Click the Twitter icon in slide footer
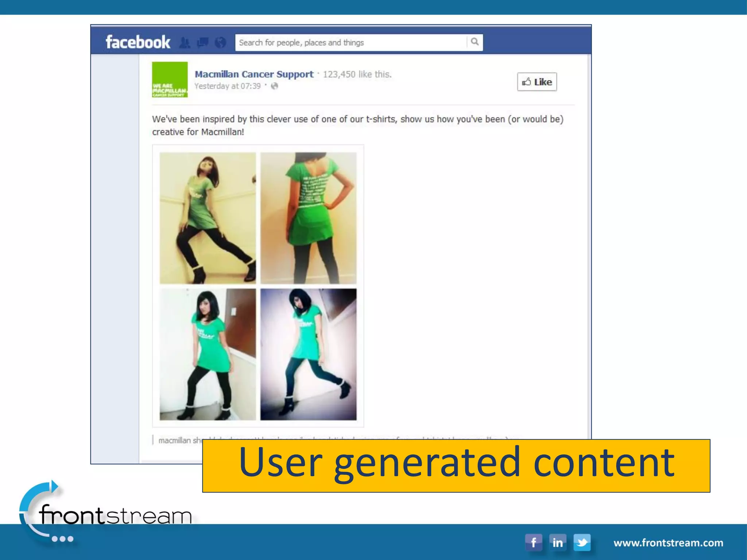Screen dimensions: 747x560 (582, 542)
